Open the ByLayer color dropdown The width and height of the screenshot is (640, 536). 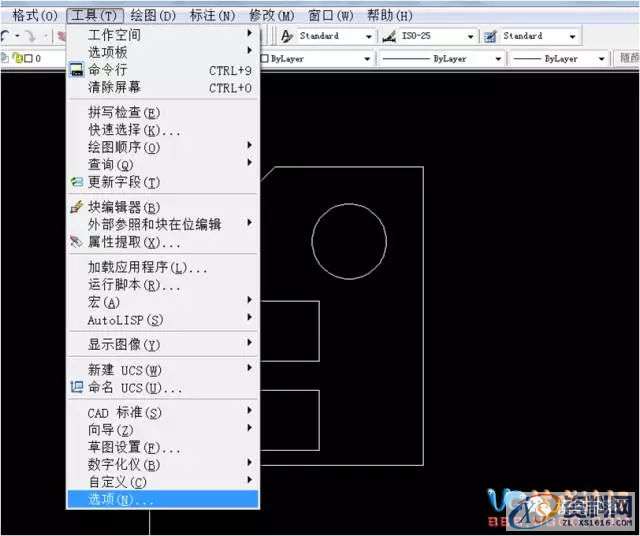tap(317, 59)
